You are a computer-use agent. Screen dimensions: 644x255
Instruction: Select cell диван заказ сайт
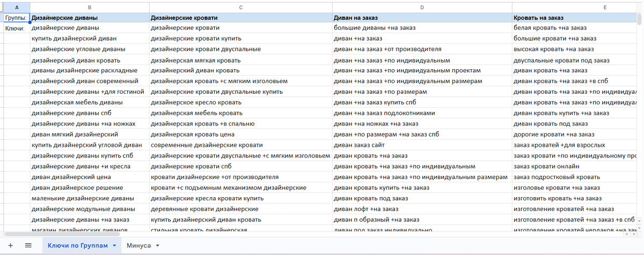coord(422,145)
